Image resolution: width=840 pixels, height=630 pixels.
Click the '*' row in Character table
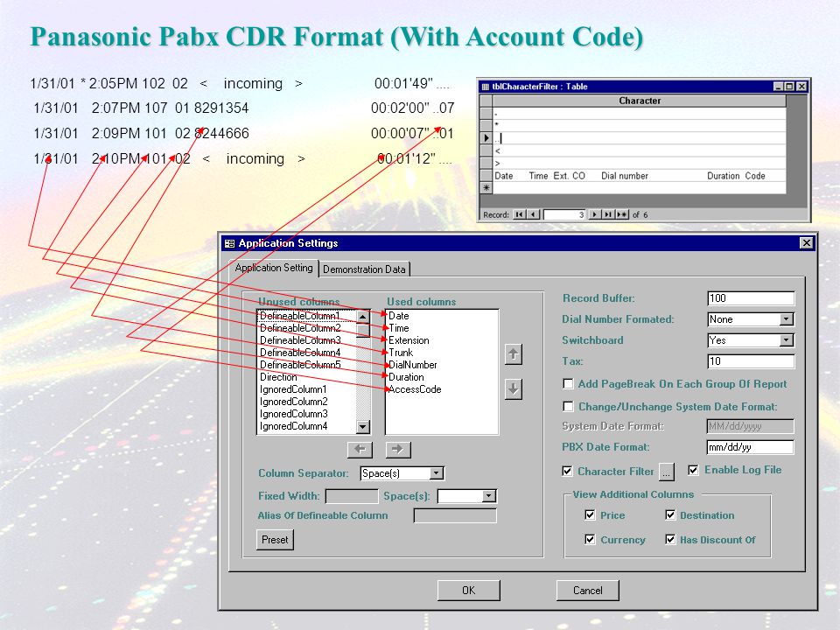click(x=640, y=125)
